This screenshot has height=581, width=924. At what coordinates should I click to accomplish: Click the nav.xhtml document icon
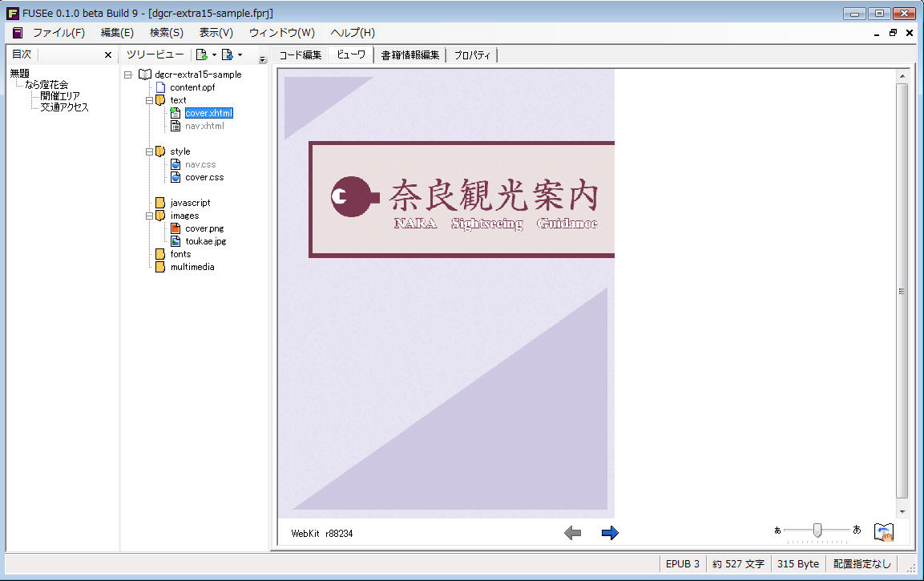coord(175,126)
